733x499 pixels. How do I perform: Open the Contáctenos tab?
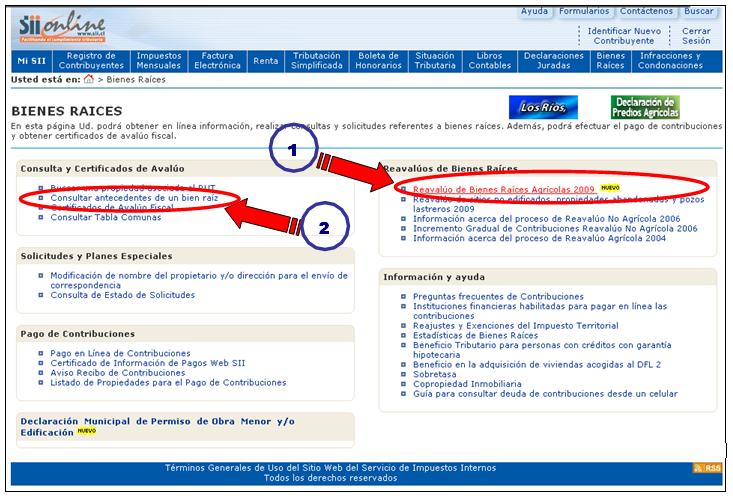point(646,11)
